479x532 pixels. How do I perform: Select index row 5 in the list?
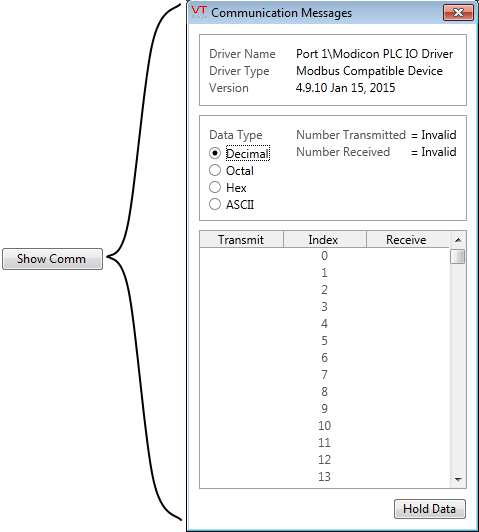[x=325, y=341]
